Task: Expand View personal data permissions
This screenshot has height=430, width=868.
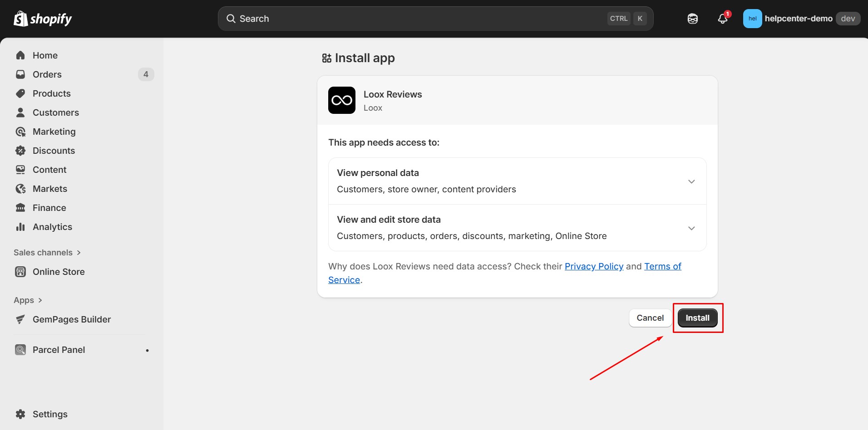Action: click(691, 181)
